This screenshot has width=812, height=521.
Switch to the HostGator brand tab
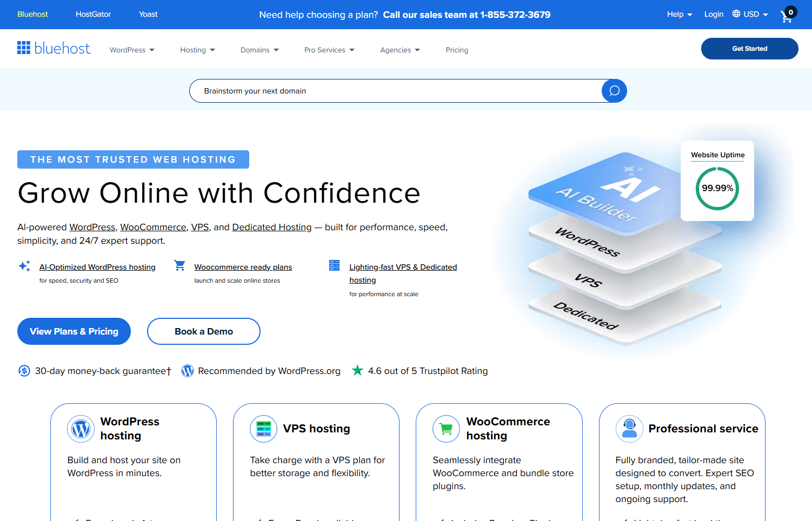pos(93,15)
